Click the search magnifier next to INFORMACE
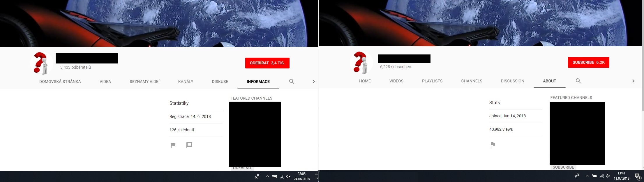The height and width of the screenshot is (182, 644). tap(292, 82)
